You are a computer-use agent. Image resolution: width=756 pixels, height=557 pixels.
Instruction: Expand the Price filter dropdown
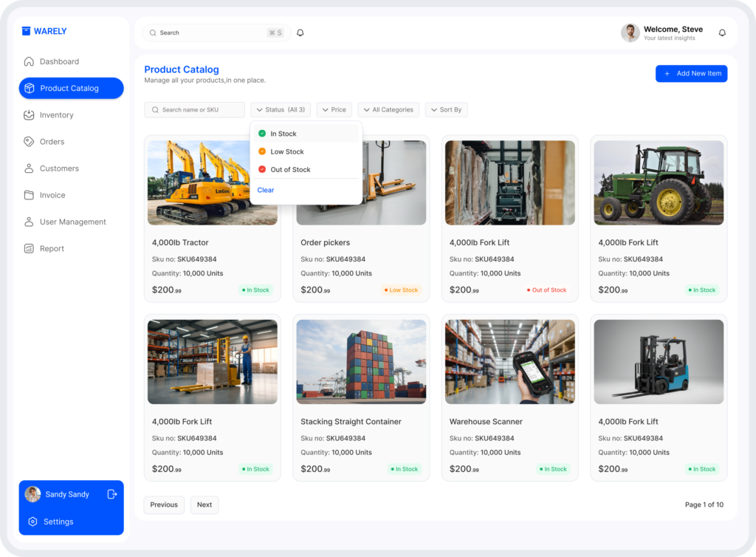click(334, 110)
